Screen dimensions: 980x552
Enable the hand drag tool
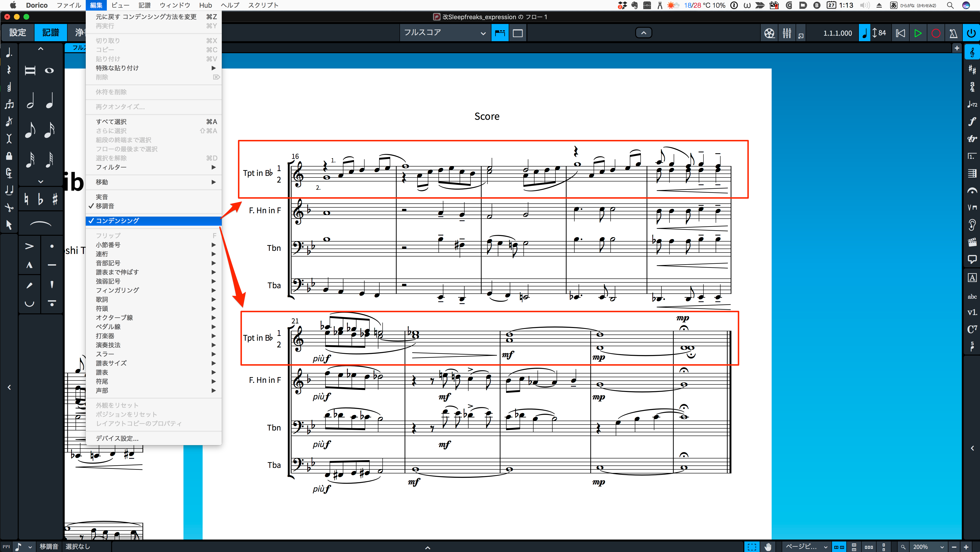click(x=768, y=547)
